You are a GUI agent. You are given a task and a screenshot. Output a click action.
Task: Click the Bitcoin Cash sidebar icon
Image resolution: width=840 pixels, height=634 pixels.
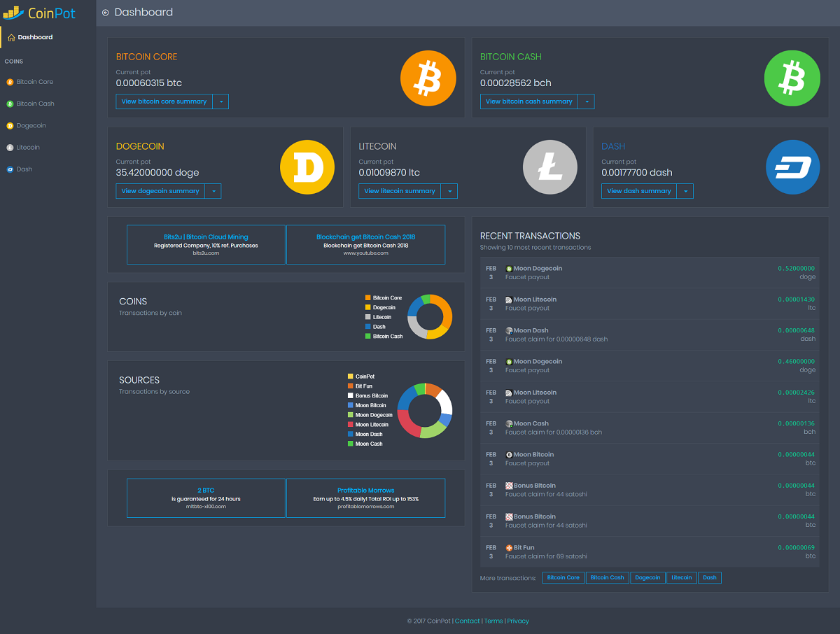10,104
